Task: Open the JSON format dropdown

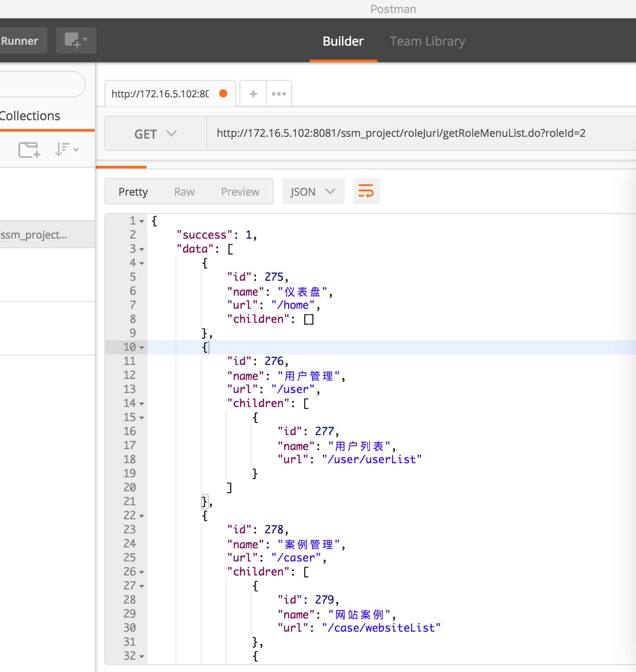Action: pyautogui.click(x=313, y=192)
